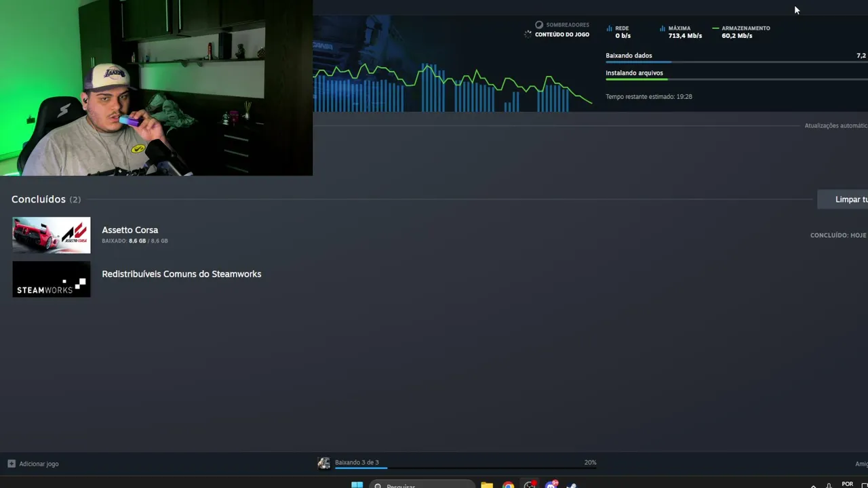The height and width of the screenshot is (488, 868).
Task: Select the Assetto Corsa title
Action: [130, 230]
